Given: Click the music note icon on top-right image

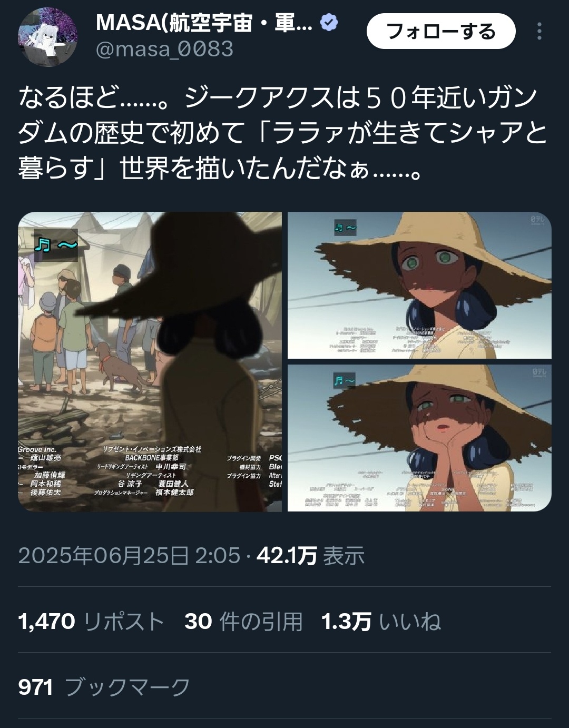Looking at the screenshot, I should pyautogui.click(x=345, y=228).
